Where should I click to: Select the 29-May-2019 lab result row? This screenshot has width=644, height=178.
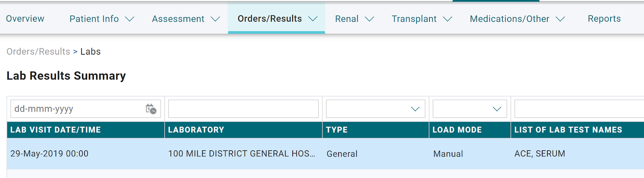242,153
